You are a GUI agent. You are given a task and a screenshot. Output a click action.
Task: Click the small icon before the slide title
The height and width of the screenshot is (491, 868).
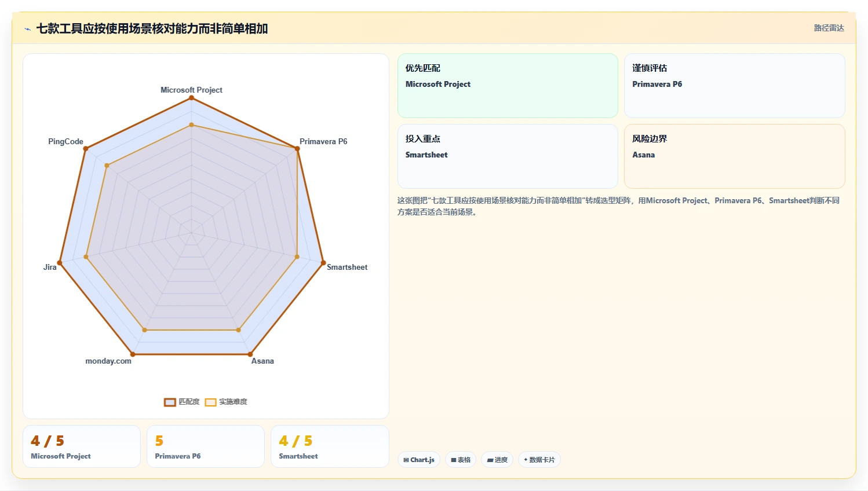click(27, 29)
